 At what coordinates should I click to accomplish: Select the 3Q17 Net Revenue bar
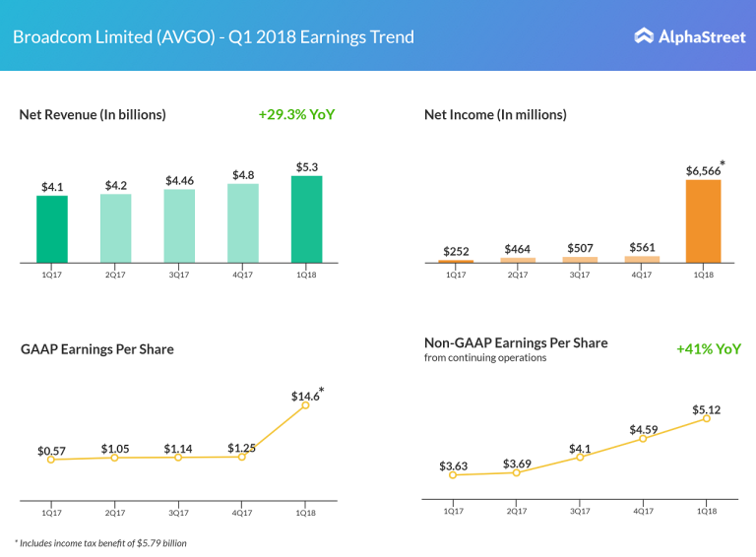click(x=179, y=225)
